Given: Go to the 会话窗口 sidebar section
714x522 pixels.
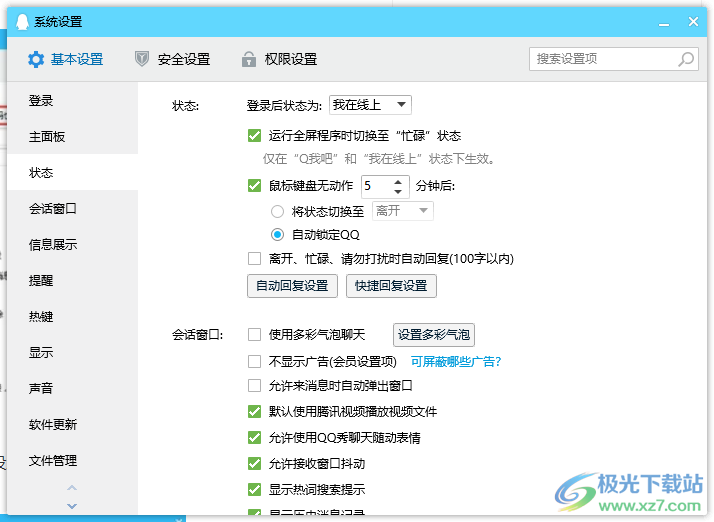Looking at the screenshot, I should (x=72, y=209).
